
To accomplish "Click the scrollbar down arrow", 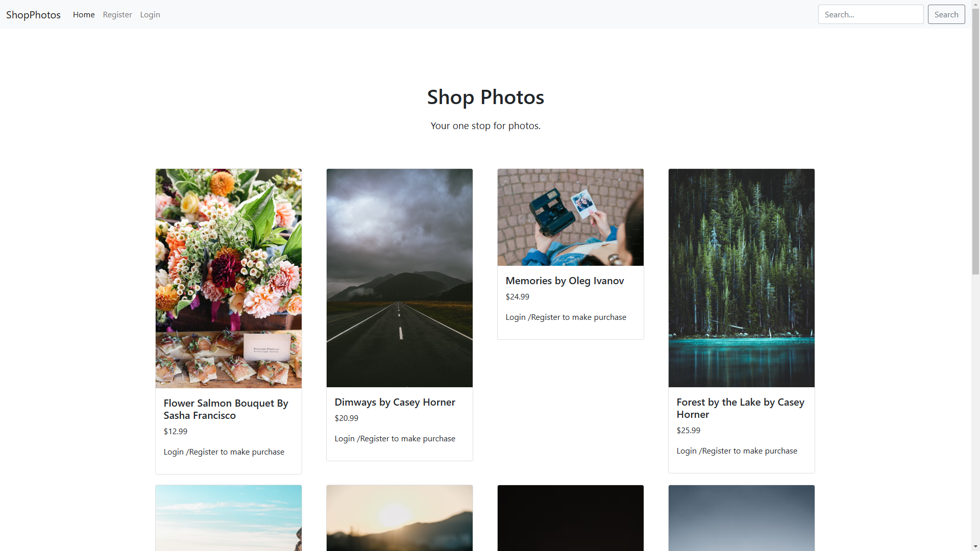I will [x=975, y=546].
